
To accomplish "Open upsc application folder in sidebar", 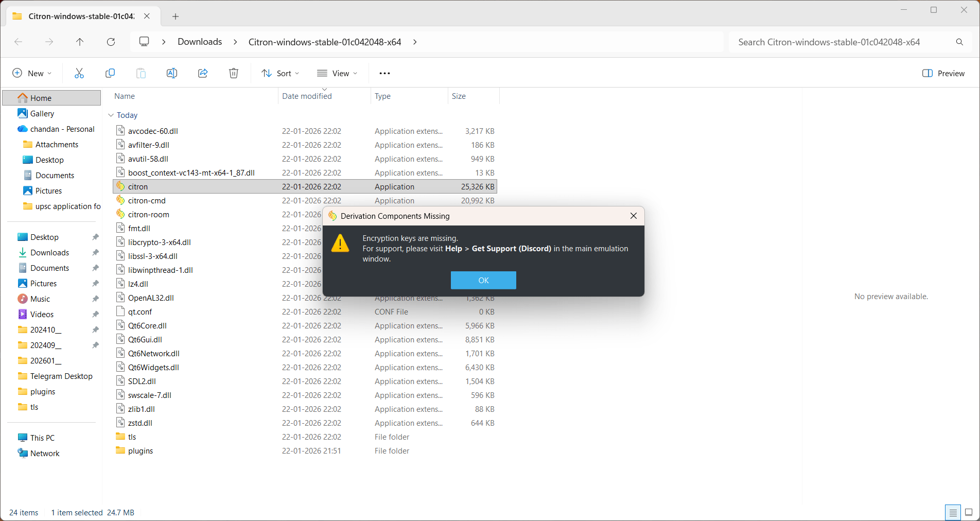I will [x=62, y=206].
